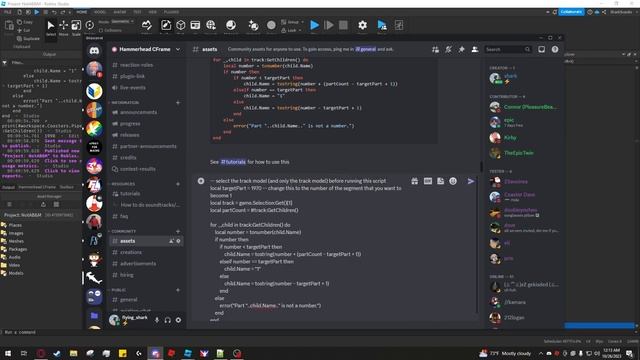The image size is (640, 360).
Task: Open emoji picker in message box
Action: click(x=453, y=181)
